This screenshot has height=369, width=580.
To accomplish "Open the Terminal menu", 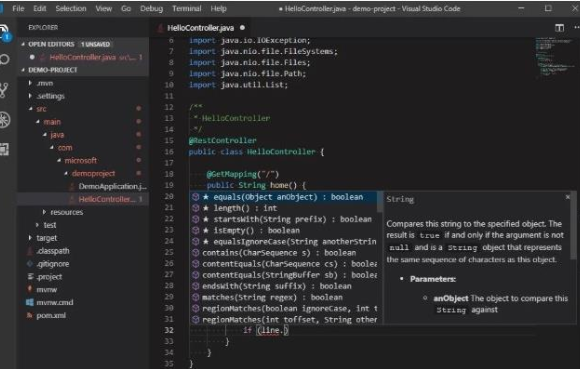I will [x=187, y=9].
